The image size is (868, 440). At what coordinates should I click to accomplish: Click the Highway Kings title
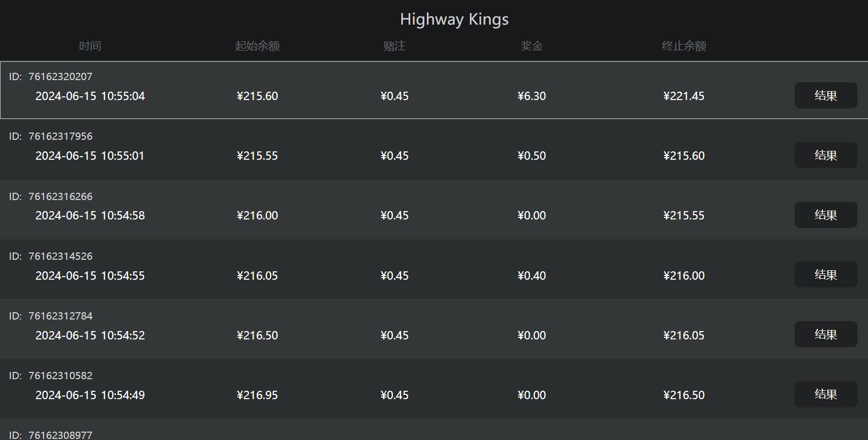pos(454,19)
